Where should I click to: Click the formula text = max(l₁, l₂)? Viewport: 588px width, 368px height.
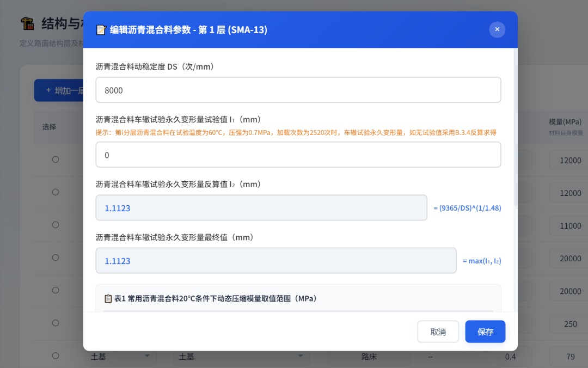tap(482, 261)
